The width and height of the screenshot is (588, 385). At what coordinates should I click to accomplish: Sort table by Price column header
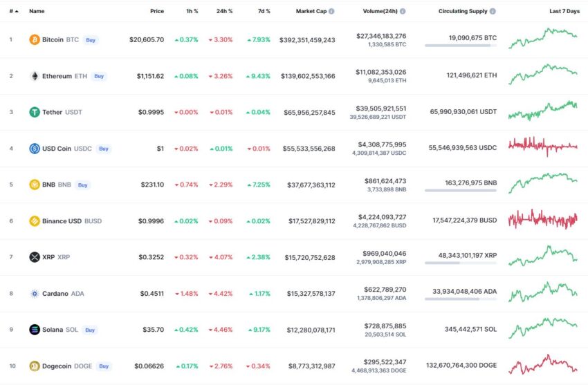tap(157, 11)
